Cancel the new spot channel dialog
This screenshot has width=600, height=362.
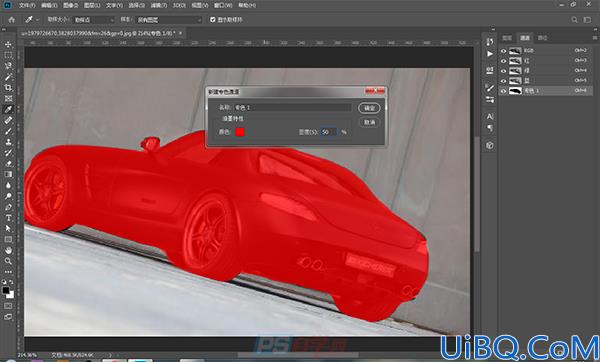[x=369, y=122]
